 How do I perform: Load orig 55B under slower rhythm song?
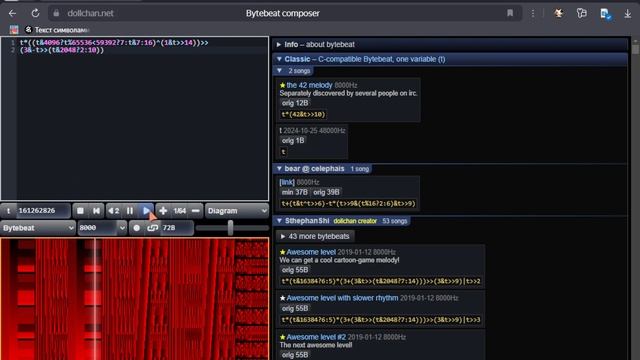pos(295,308)
